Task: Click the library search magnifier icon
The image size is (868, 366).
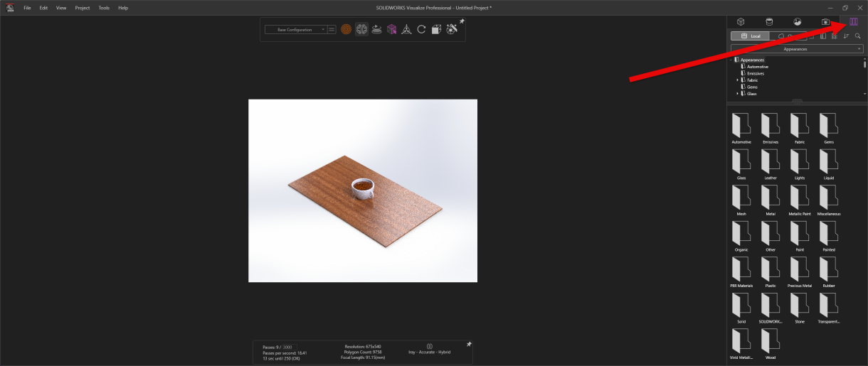Action: (x=857, y=36)
